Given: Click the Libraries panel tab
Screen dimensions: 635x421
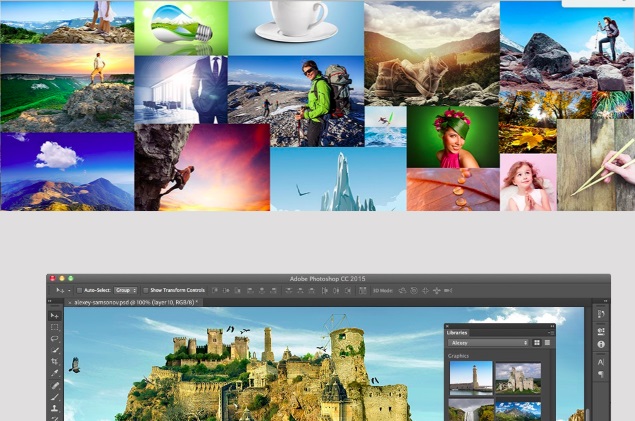Looking at the screenshot, I should [x=457, y=332].
